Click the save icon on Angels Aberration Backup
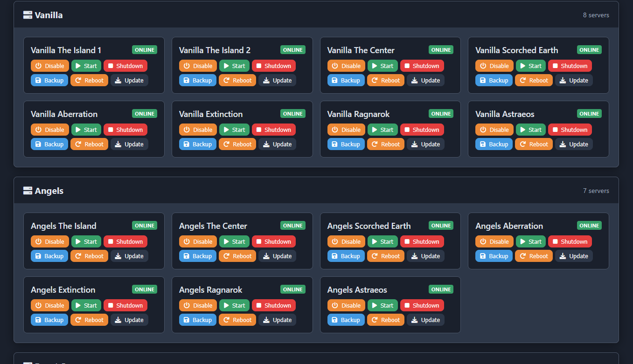The width and height of the screenshot is (633, 364). tap(482, 256)
